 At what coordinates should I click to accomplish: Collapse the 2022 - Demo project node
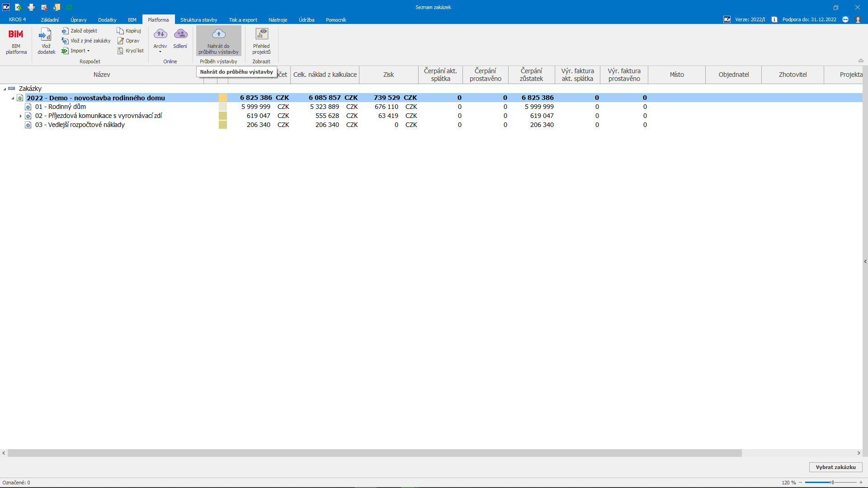tap(13, 98)
